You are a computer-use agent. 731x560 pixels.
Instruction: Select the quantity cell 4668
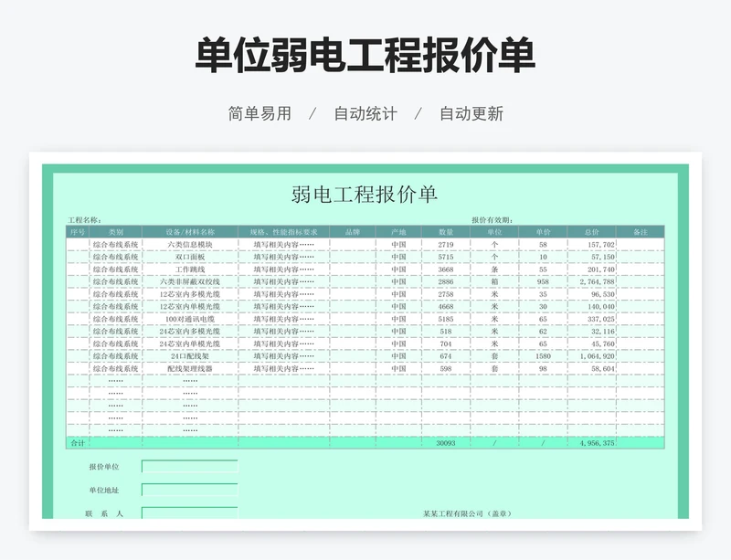[x=446, y=306]
